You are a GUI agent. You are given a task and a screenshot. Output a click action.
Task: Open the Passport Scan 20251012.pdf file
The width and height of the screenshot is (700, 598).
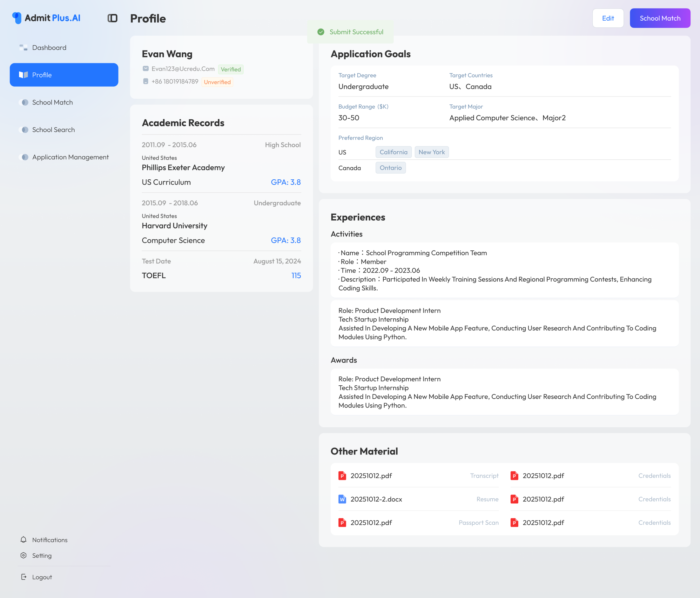pyautogui.click(x=371, y=522)
